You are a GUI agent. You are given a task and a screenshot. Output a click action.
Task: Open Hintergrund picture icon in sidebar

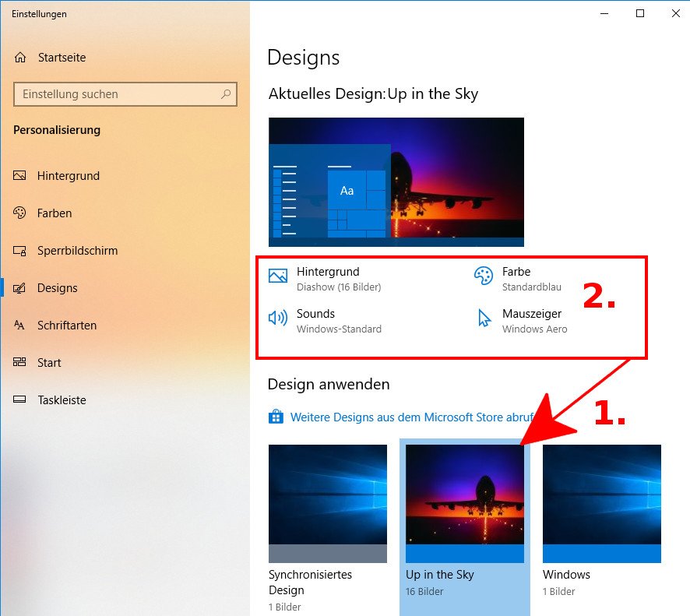click(20, 176)
